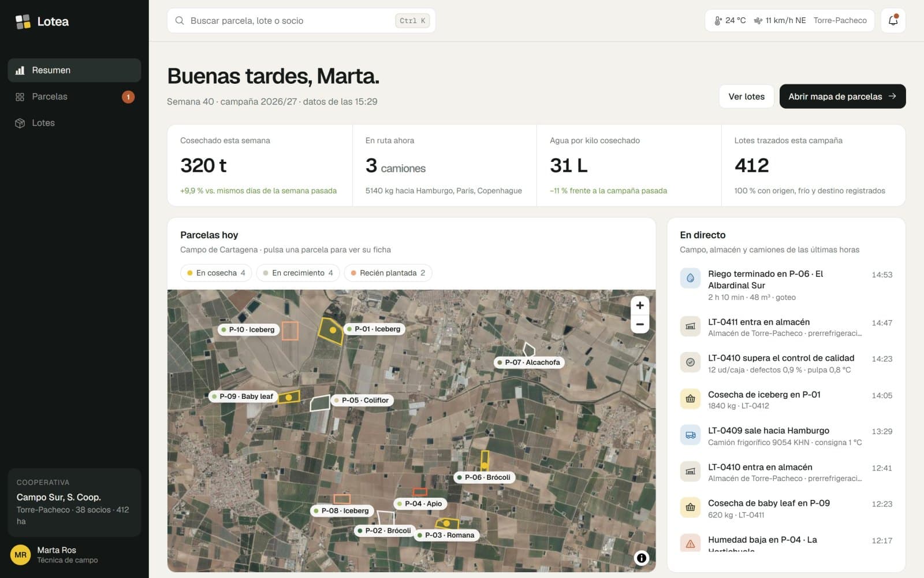The image size is (924, 578).
Task: Open Lotes in the sidebar
Action: tap(74, 123)
